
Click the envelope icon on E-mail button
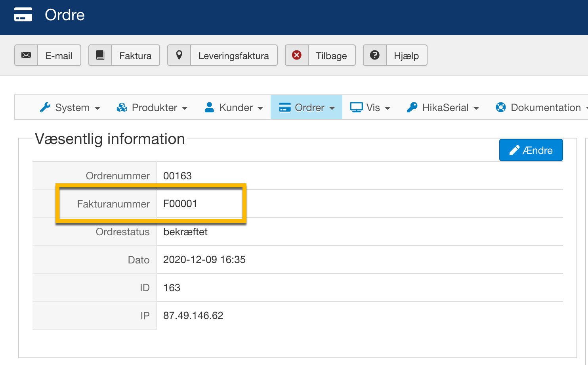[26, 55]
